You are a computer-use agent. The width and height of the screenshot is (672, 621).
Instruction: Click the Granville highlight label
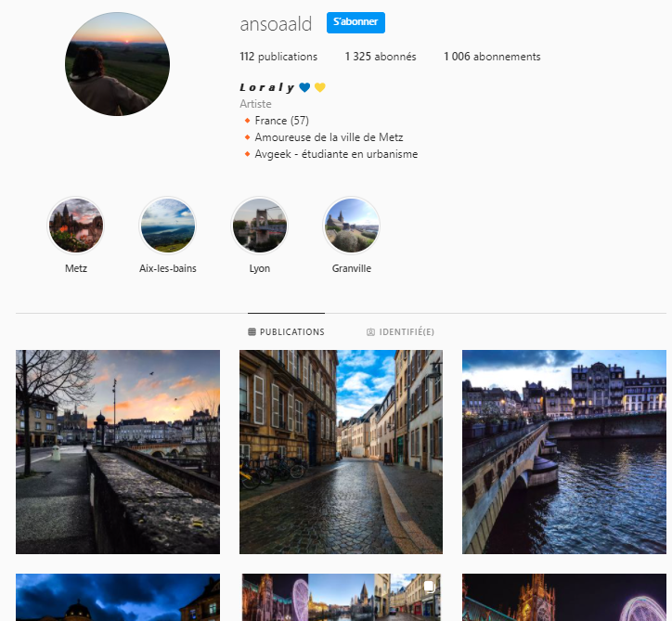tap(352, 268)
